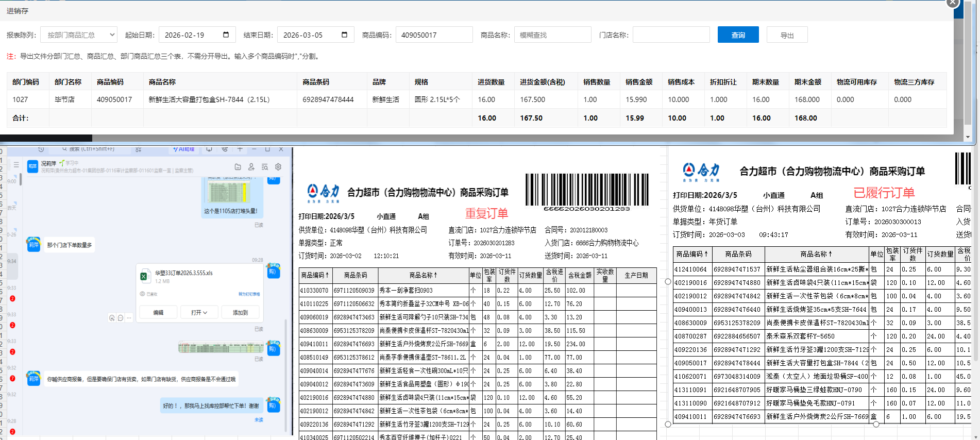The height and width of the screenshot is (440, 980).
Task: Click the 转为钉钉表格 link
Action: 249,294
